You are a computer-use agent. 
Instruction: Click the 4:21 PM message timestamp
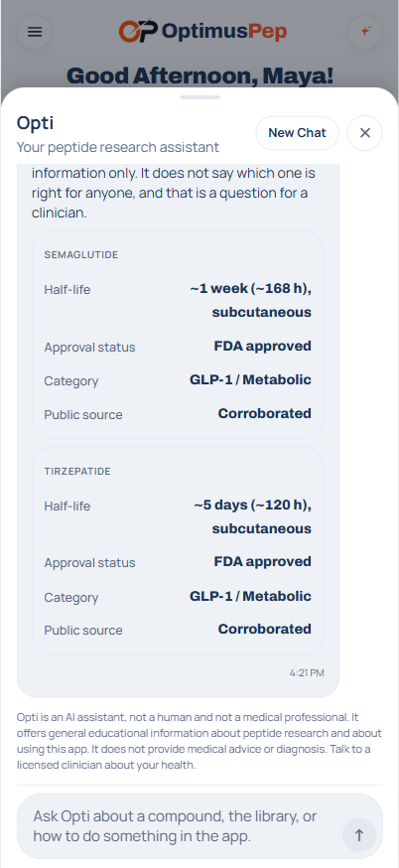[x=307, y=673]
